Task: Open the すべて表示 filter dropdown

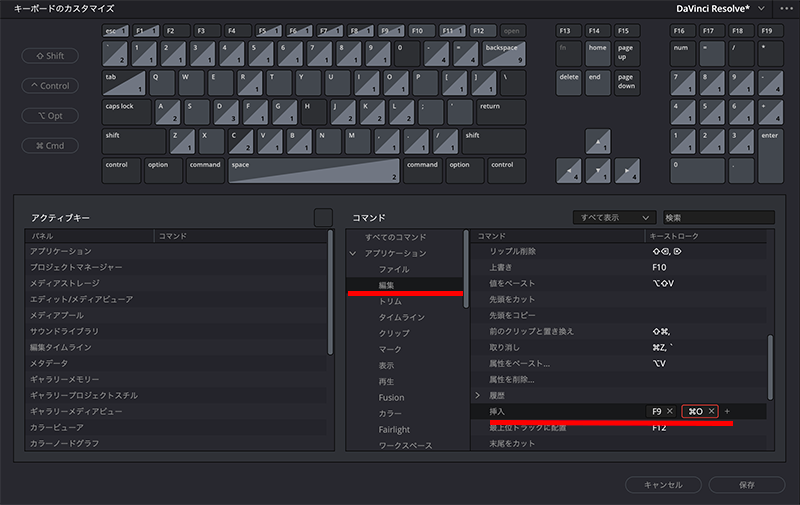Action: (x=615, y=218)
